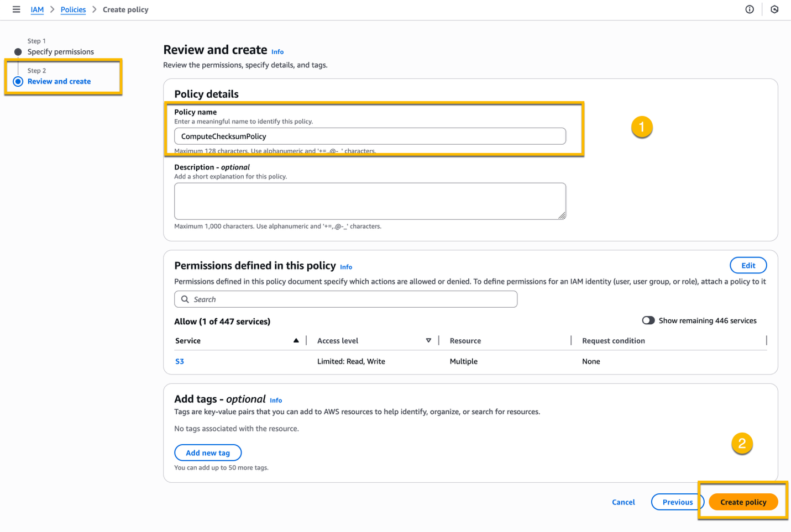Screen dimensions: 791x532
Task: Select the Step 2 radio indicator
Action: click(18, 81)
